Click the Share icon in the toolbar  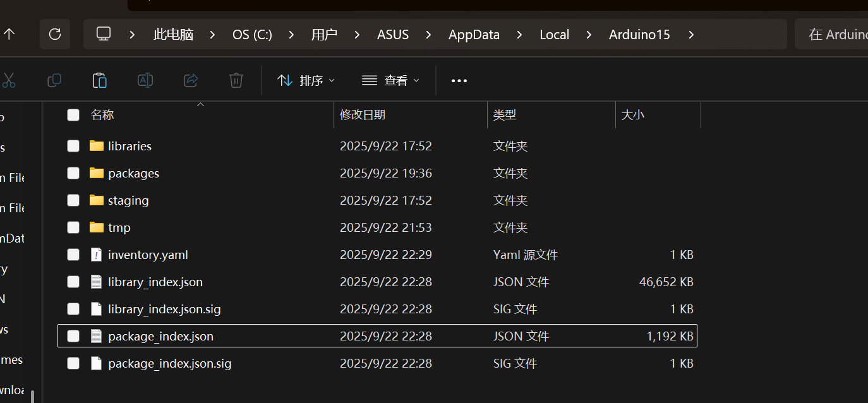coord(191,80)
